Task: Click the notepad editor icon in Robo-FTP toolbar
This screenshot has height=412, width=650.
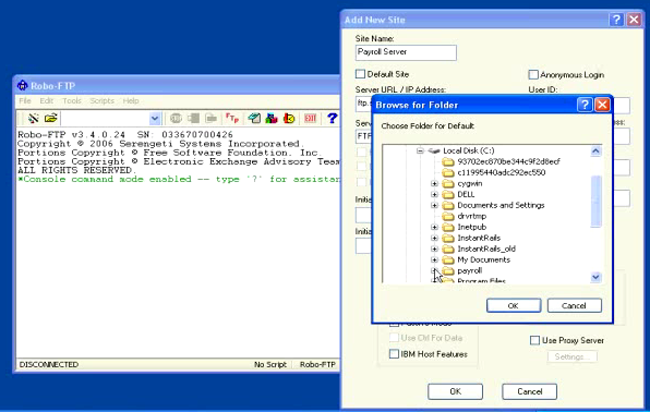Action: click(254, 118)
